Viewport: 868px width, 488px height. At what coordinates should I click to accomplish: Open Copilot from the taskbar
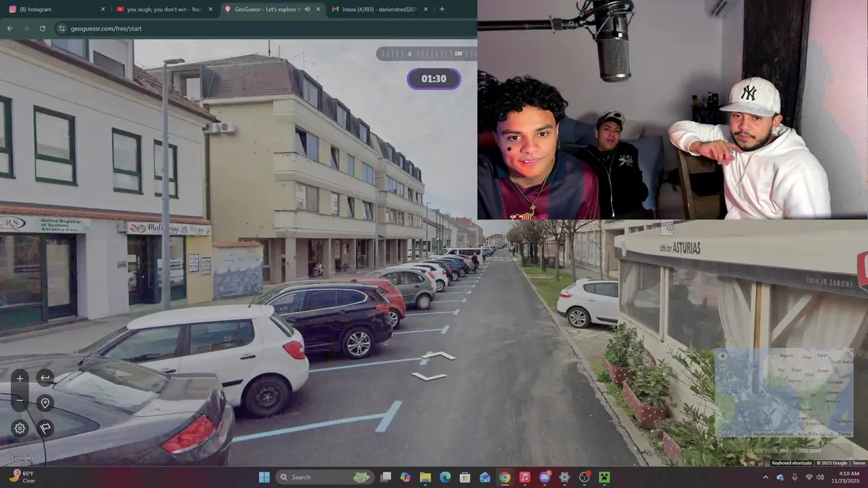coord(406,477)
